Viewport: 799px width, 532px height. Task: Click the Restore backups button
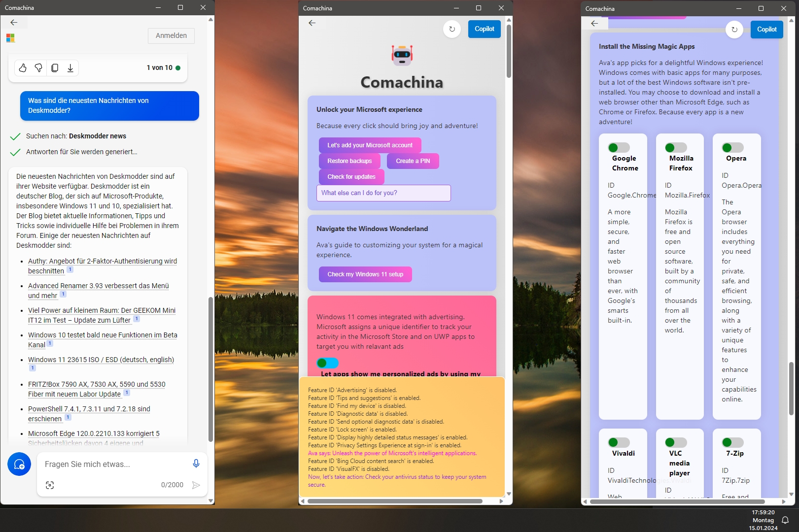pyautogui.click(x=349, y=161)
